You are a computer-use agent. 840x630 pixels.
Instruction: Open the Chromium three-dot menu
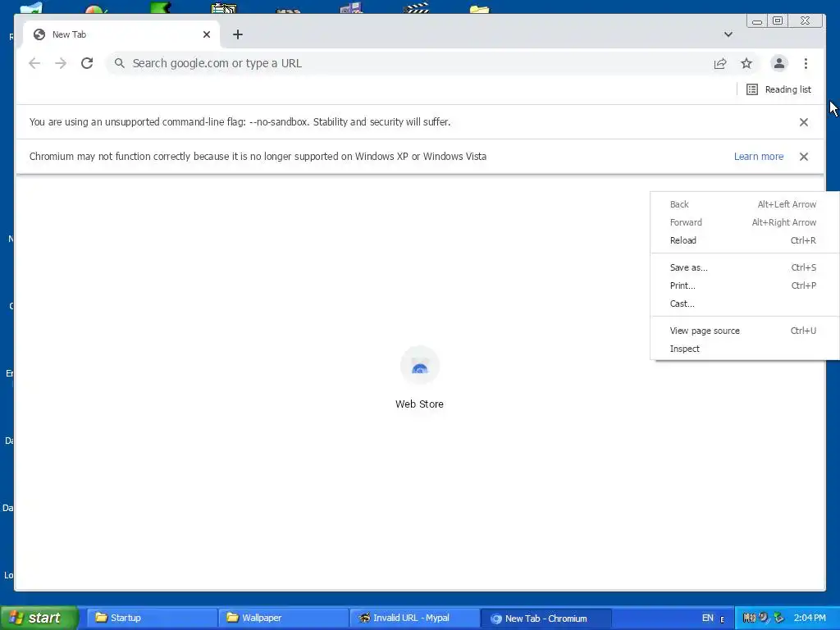(806, 63)
